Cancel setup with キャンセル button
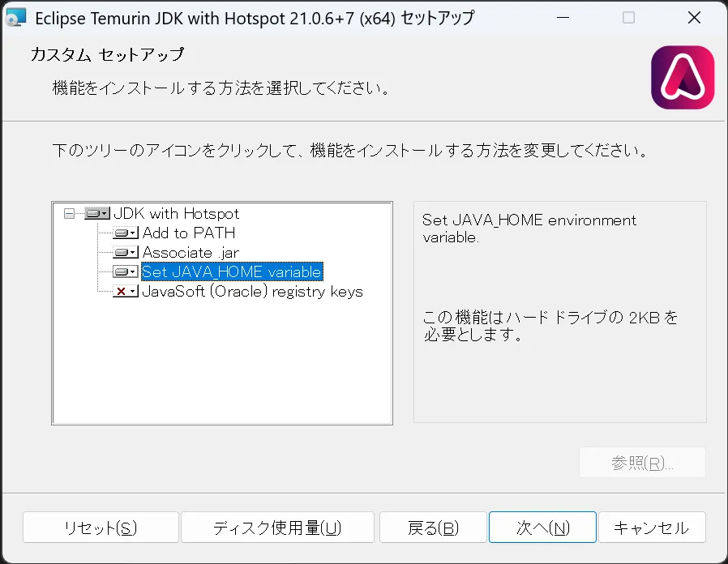This screenshot has height=564, width=728. [x=651, y=528]
